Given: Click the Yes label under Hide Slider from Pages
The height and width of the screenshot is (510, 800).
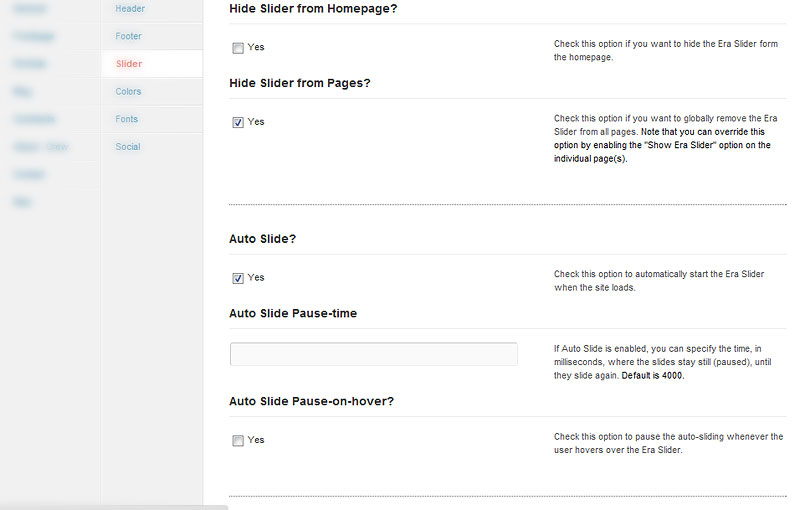Looking at the screenshot, I should click(x=256, y=122).
